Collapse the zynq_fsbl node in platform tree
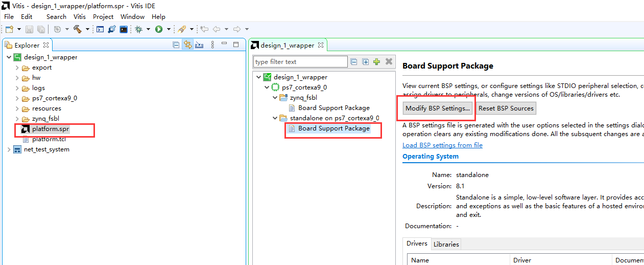Screen dimensions: 644x265 pos(275,98)
